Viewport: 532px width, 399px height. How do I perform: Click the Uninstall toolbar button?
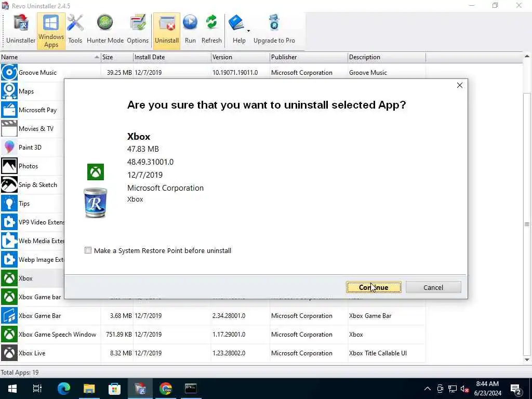click(x=167, y=31)
